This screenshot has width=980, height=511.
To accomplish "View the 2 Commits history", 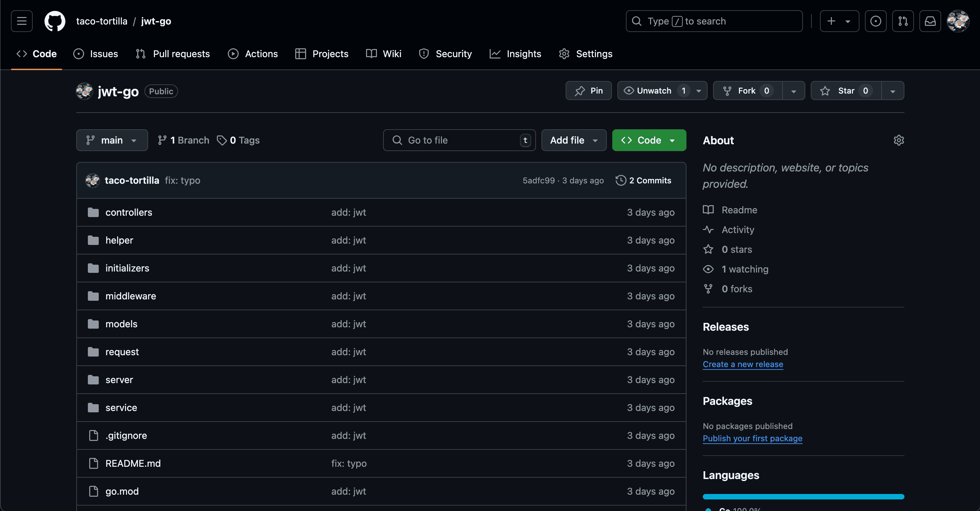I will pyautogui.click(x=644, y=180).
